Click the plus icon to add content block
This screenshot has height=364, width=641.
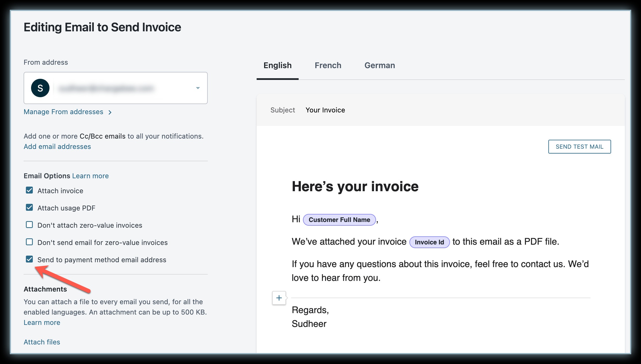[x=279, y=298]
